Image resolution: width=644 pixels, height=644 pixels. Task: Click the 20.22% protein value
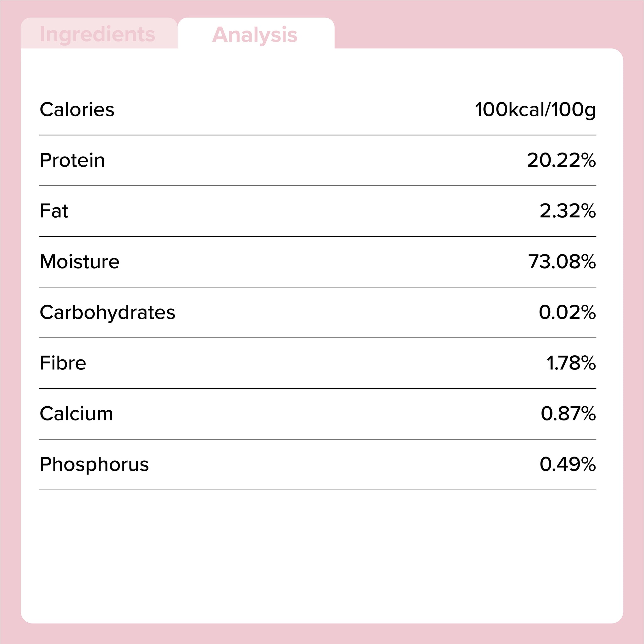(561, 160)
